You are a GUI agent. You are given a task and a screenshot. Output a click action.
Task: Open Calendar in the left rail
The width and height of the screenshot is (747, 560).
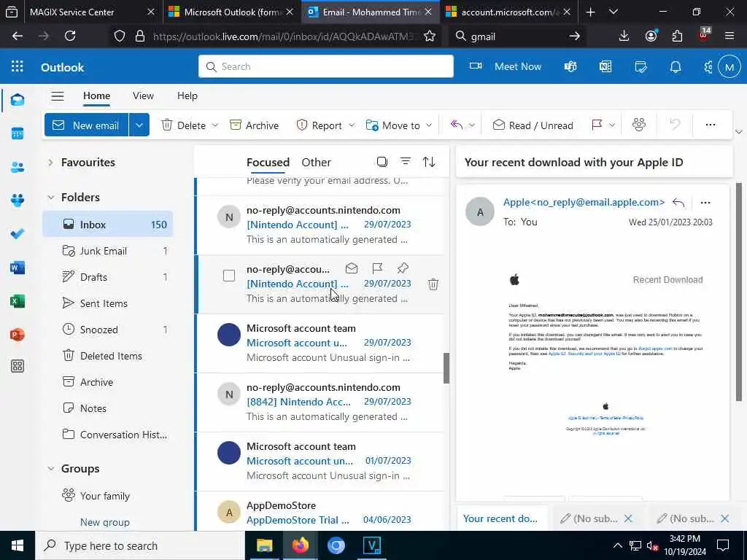[x=18, y=134]
